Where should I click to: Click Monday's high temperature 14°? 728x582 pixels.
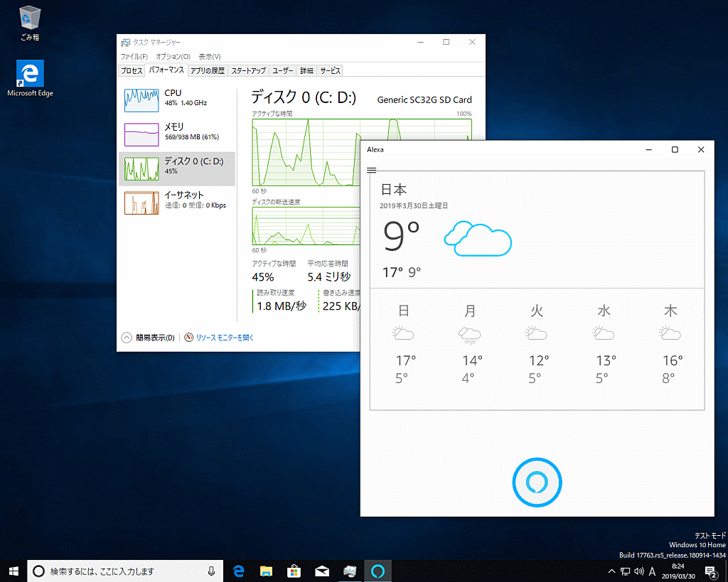pos(472,360)
